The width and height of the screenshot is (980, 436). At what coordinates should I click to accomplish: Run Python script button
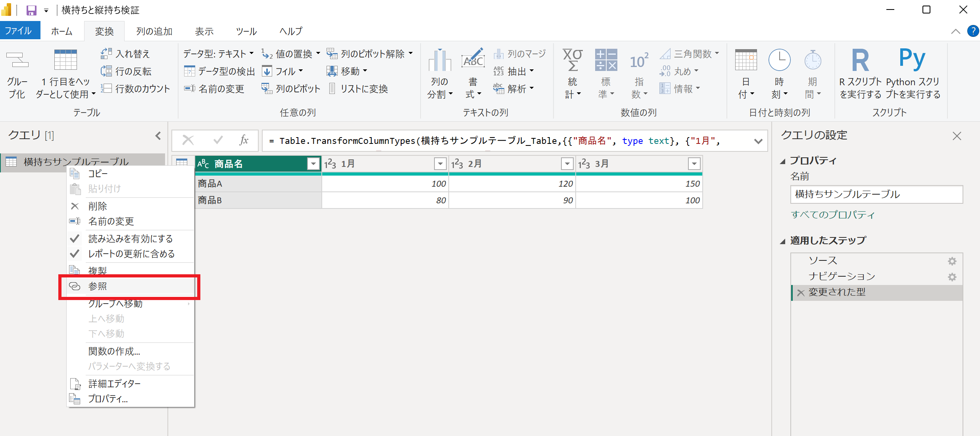(913, 73)
